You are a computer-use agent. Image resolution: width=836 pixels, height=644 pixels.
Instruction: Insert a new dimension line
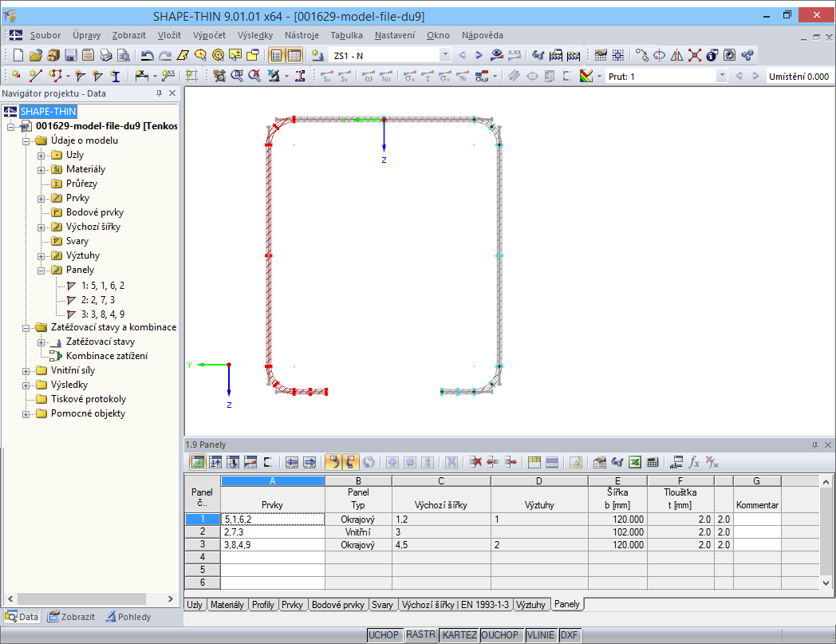[x=141, y=76]
